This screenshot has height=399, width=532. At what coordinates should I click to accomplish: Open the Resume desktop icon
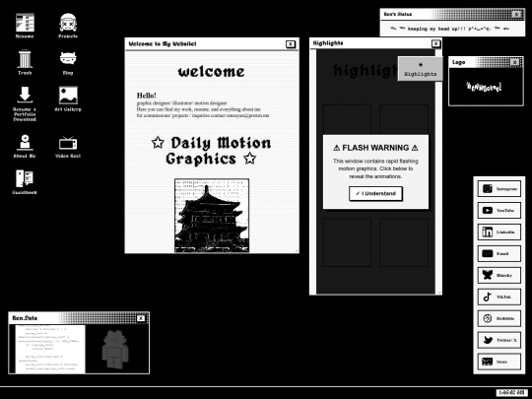[25, 26]
